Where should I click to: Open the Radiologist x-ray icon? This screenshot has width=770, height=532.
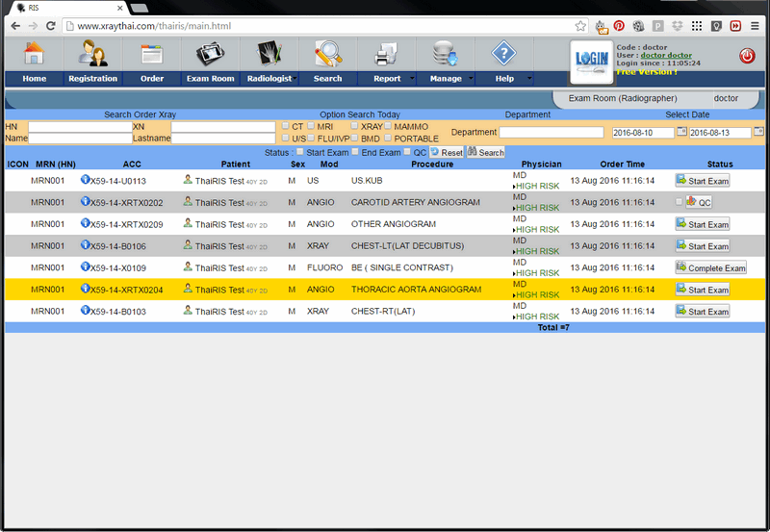coord(269,55)
